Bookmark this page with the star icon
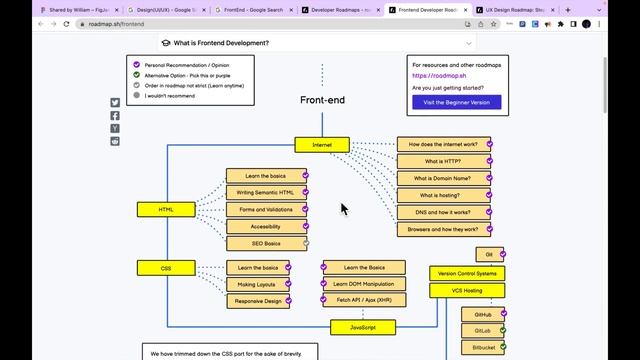The image size is (640, 360). pyautogui.click(x=493, y=24)
